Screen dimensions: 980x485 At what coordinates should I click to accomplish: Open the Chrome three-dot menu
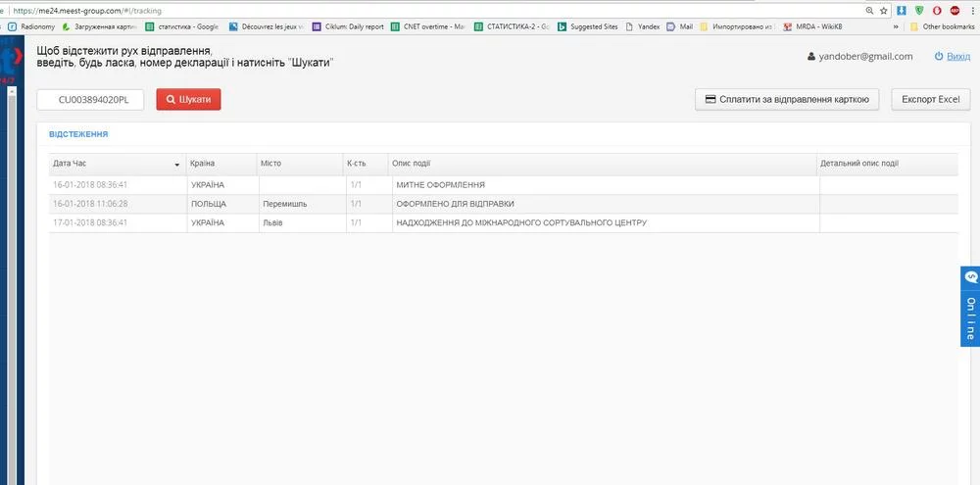pos(972,11)
